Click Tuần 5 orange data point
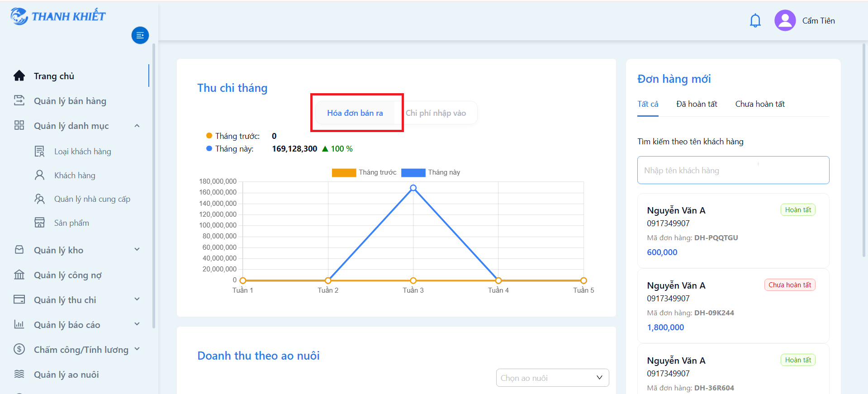 (x=583, y=280)
